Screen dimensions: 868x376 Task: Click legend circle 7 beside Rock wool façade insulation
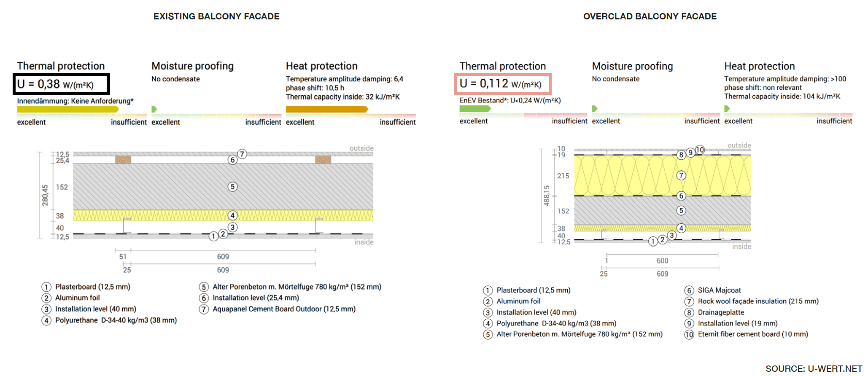(689, 301)
